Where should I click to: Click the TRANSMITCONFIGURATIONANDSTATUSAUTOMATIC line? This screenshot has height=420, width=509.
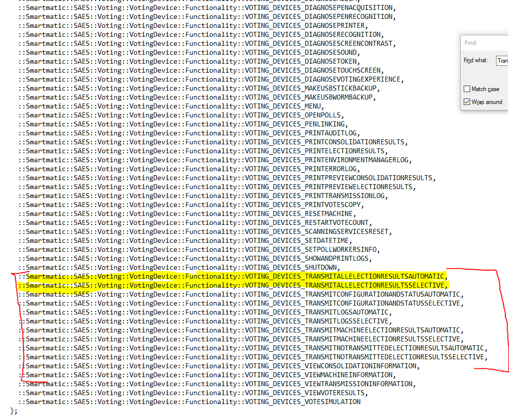[x=241, y=295]
